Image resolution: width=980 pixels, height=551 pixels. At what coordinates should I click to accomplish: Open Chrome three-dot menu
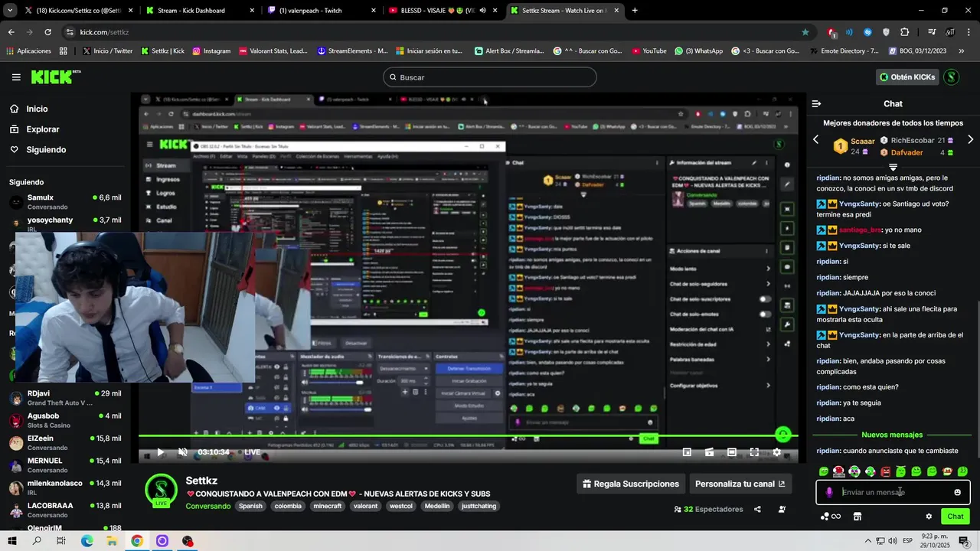click(969, 32)
